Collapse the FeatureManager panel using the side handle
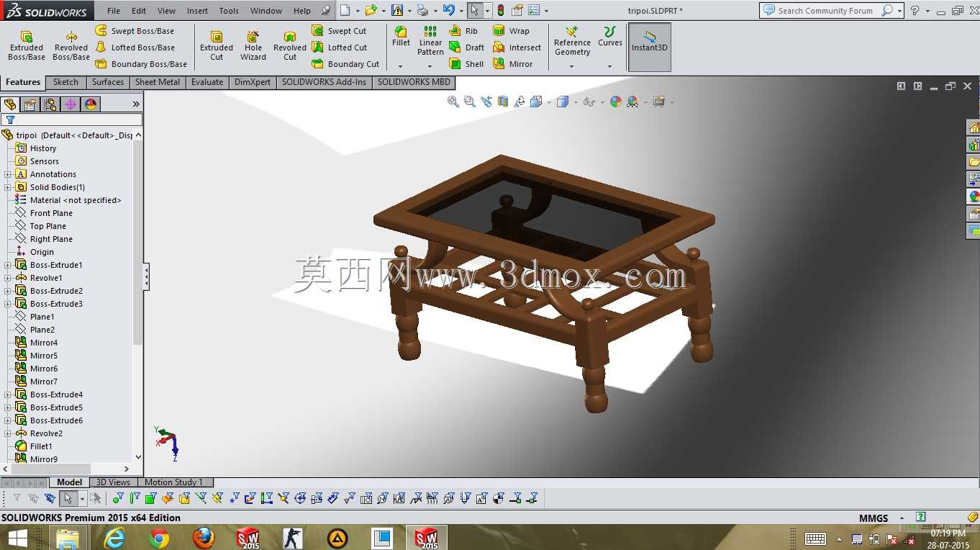Viewport: 980px width, 550px height. click(147, 276)
